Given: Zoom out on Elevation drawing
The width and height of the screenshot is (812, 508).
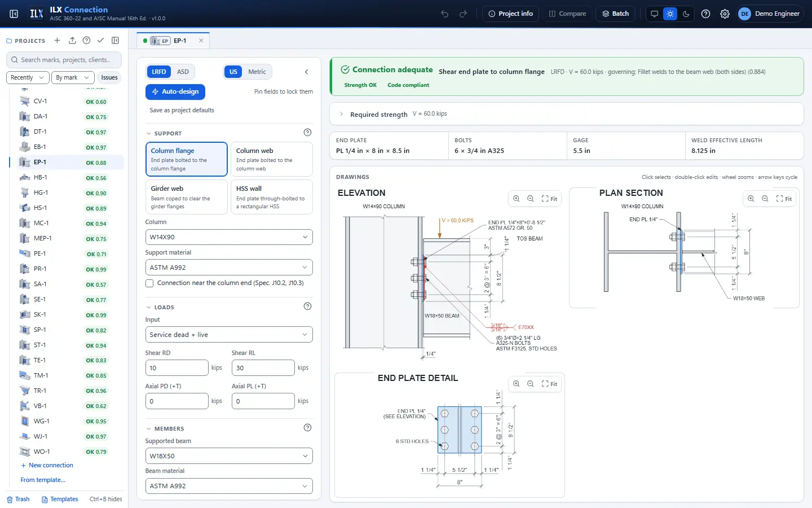Looking at the screenshot, I should (x=531, y=199).
